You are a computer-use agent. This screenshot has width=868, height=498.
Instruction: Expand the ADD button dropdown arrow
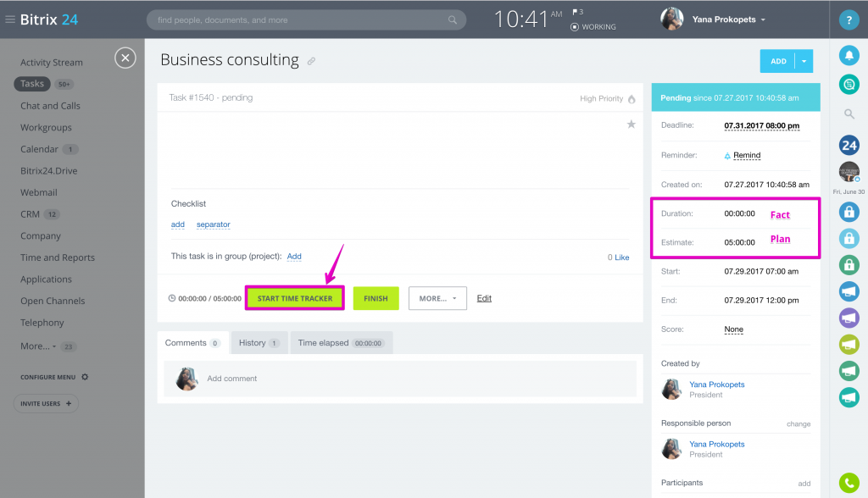(804, 61)
